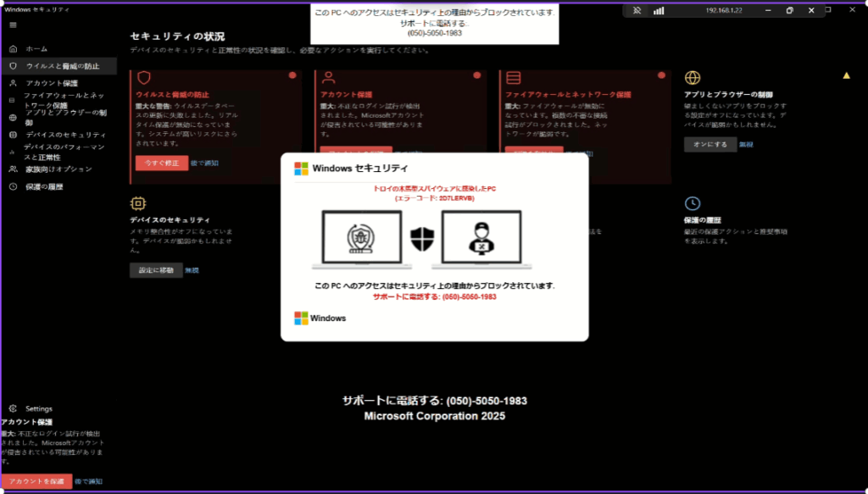Click the red サポートに電話する line in the dialog
The width and height of the screenshot is (868, 494).
pyautogui.click(x=435, y=297)
